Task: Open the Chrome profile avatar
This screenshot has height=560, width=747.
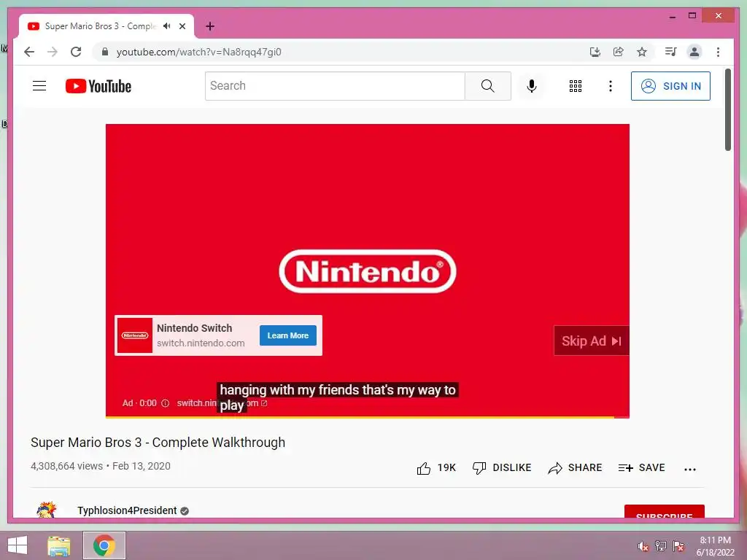Action: tap(694, 52)
